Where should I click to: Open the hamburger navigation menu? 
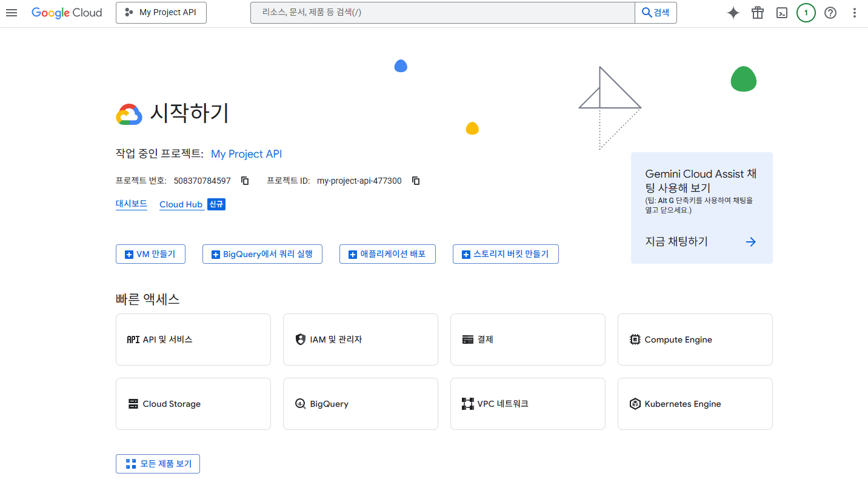(x=12, y=13)
